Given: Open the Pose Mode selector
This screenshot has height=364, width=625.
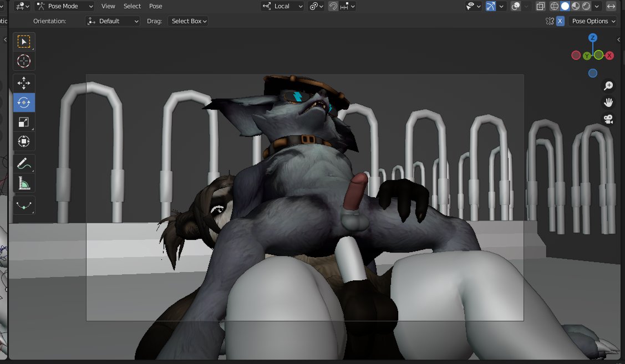Looking at the screenshot, I should (65, 6).
